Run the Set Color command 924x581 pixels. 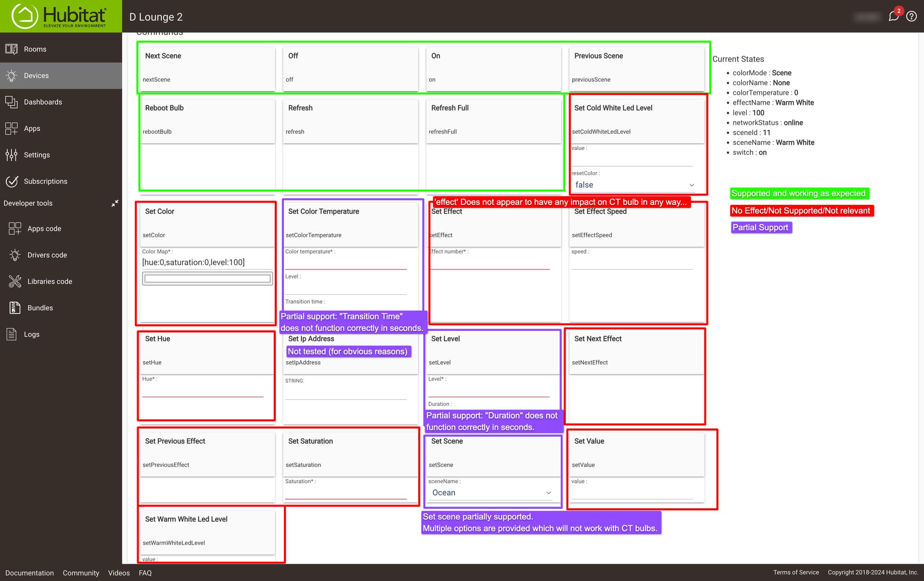point(207,224)
